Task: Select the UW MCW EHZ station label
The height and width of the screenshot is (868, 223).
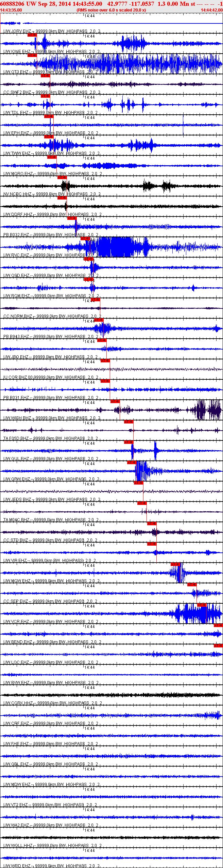Action: (x=52, y=581)
